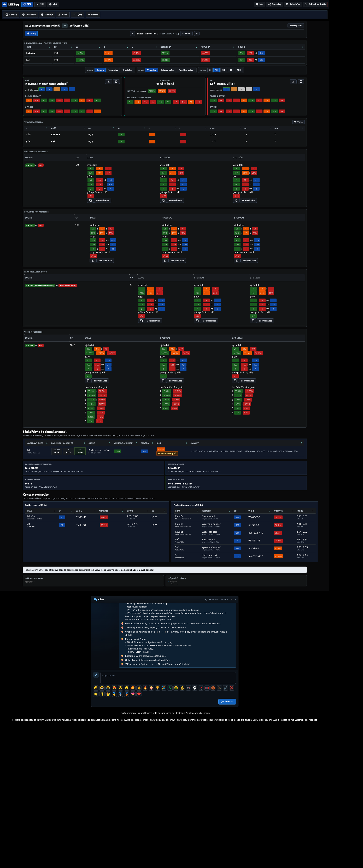The width and height of the screenshot is (363, 868).
Task: Open KaLuBa's player profile icon
Action: [x=108, y=82]
